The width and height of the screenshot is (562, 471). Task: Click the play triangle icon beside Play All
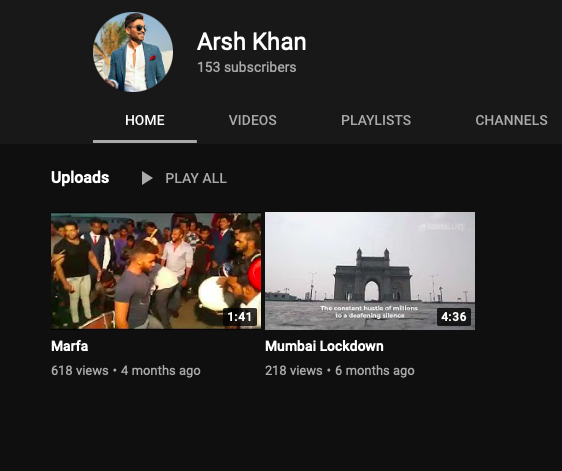(147, 178)
